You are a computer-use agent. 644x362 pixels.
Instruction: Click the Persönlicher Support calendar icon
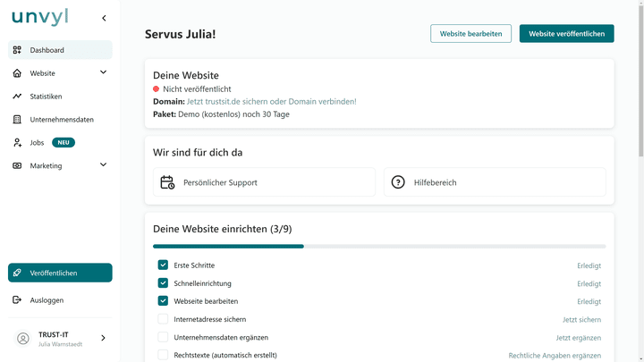coord(167,182)
